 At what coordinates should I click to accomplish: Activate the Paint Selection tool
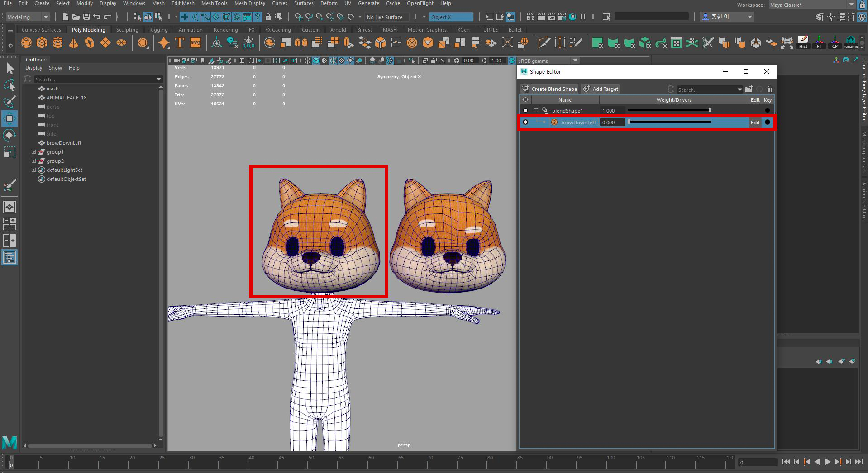(x=10, y=101)
